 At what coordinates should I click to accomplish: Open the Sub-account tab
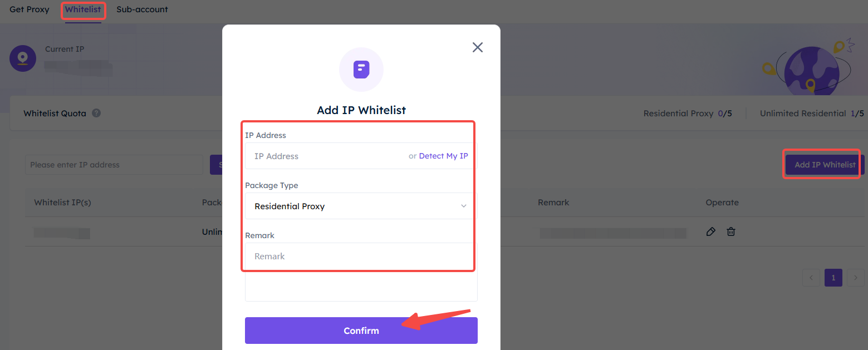142,9
